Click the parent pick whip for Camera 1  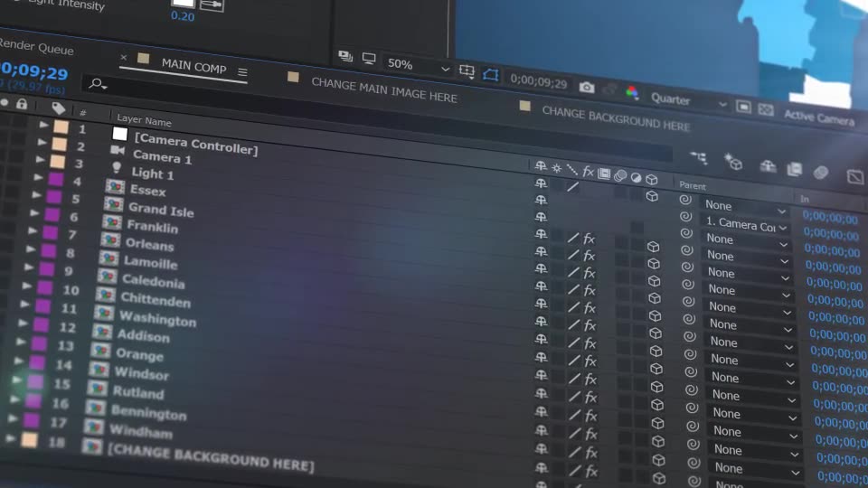coord(685,216)
